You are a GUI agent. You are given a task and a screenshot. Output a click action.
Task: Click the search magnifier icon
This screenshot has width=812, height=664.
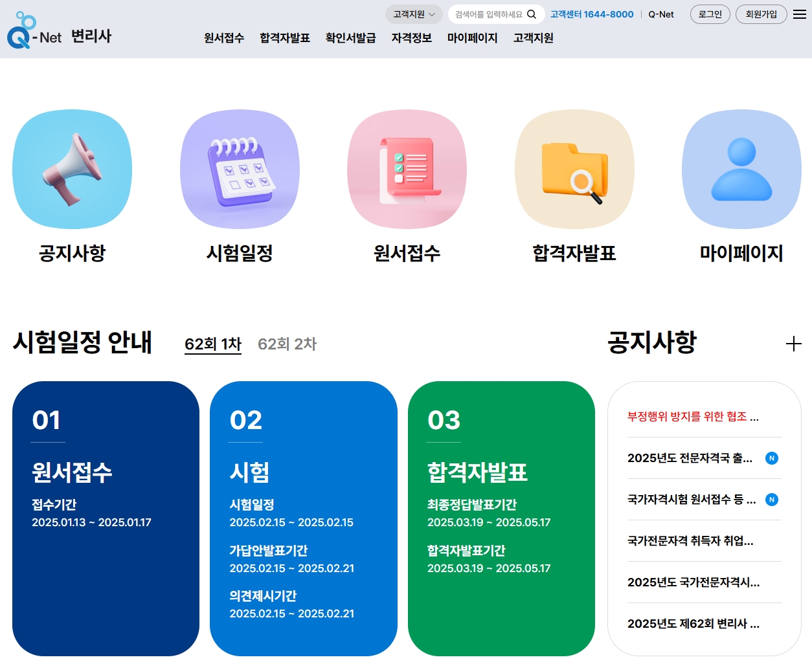click(x=532, y=14)
